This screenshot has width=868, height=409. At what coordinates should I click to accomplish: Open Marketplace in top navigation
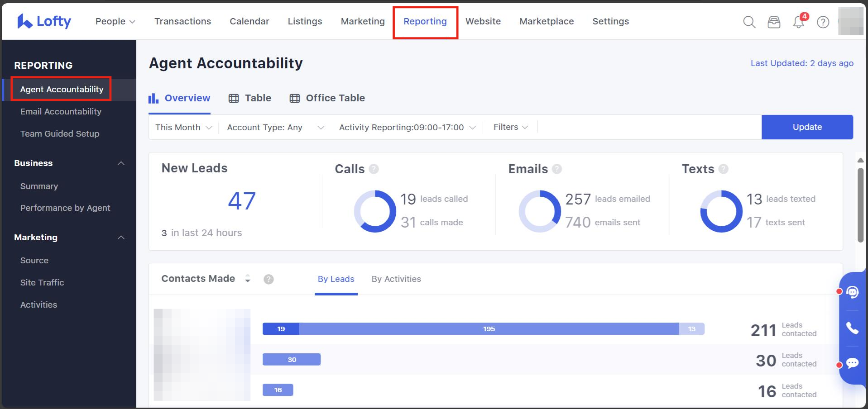(547, 21)
